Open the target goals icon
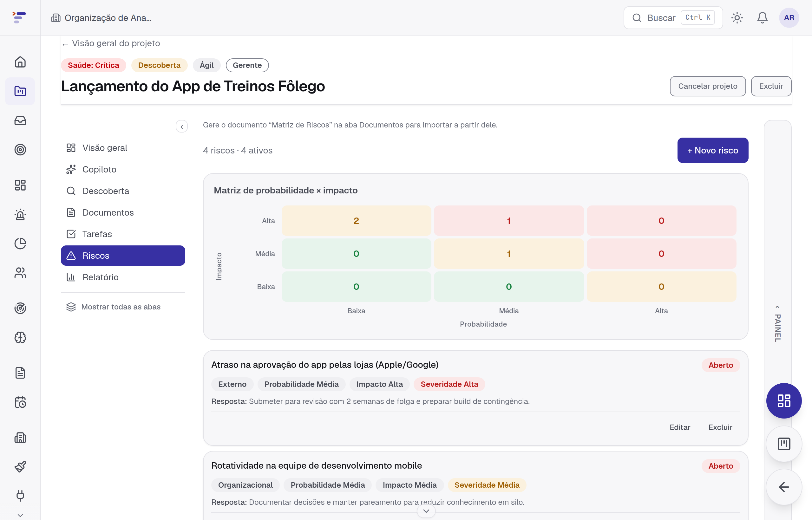This screenshot has width=812, height=520. point(20,150)
